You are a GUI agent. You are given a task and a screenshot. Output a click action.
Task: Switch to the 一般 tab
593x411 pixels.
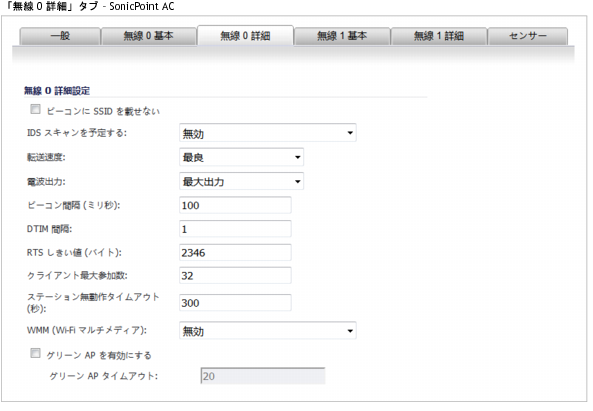click(x=60, y=36)
